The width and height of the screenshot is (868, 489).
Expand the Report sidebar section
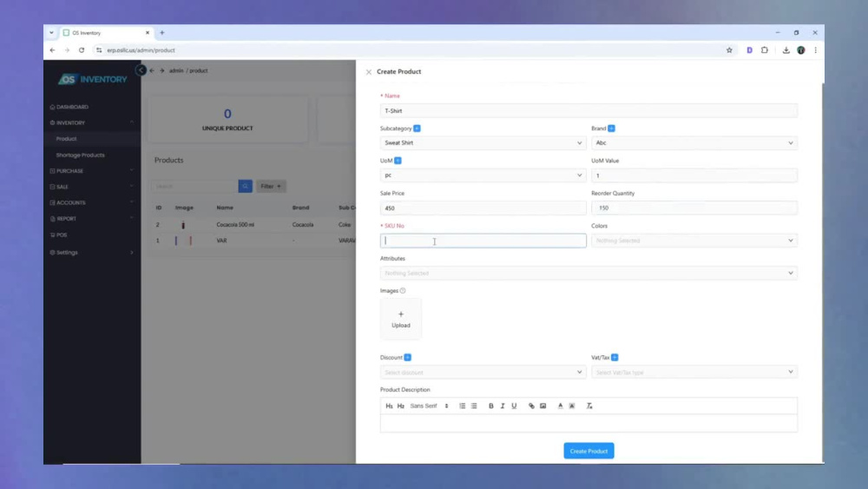click(91, 219)
